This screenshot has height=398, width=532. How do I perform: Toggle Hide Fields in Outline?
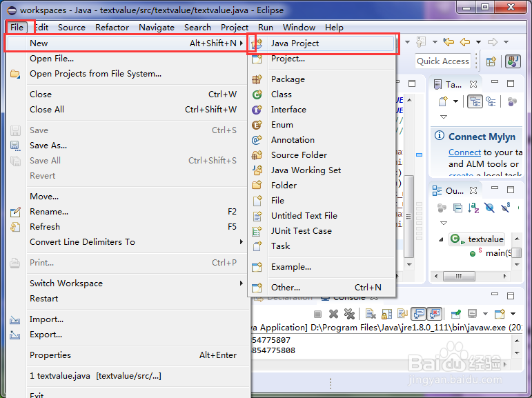pos(489,208)
